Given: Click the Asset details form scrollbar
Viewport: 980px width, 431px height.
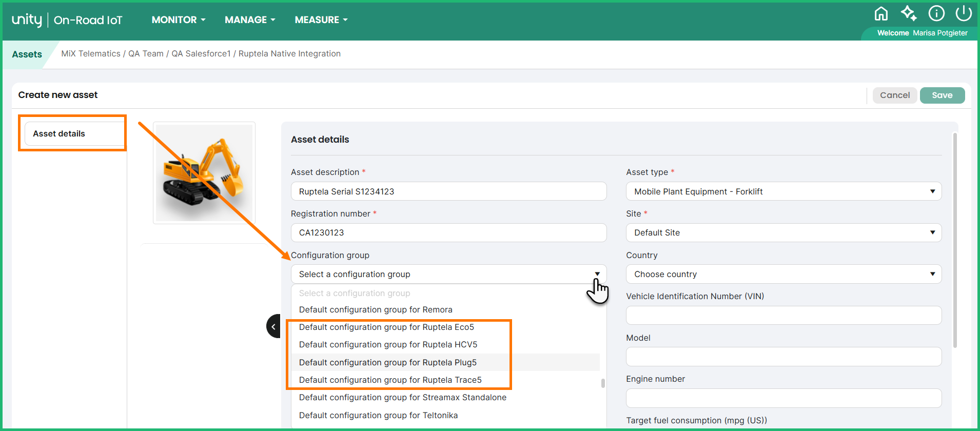Looking at the screenshot, I should (955, 240).
